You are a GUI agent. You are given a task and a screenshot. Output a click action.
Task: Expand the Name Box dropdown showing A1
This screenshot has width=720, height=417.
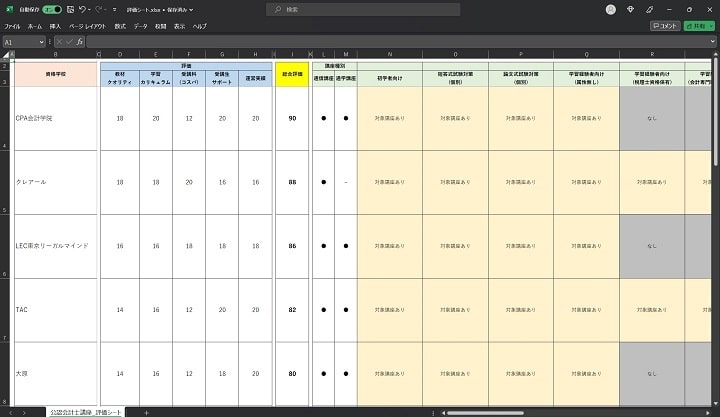(41, 42)
